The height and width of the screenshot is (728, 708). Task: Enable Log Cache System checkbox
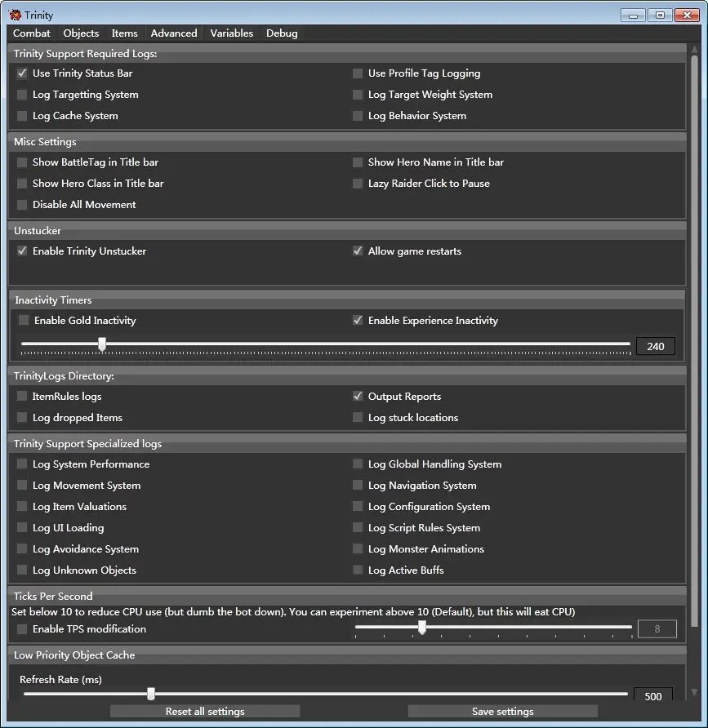[22, 116]
